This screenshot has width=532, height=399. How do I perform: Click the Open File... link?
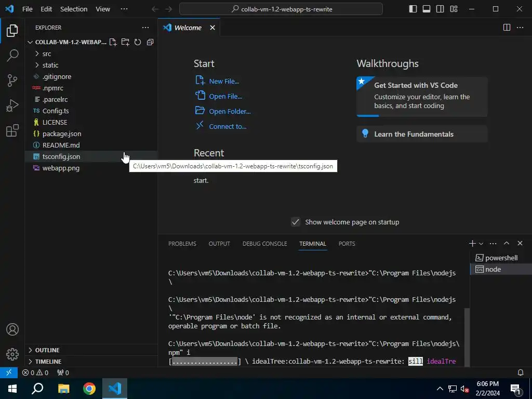tap(225, 96)
